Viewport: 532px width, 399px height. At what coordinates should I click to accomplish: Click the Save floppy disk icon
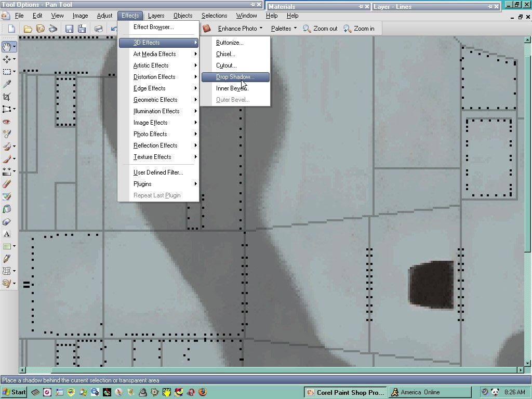pos(69,29)
